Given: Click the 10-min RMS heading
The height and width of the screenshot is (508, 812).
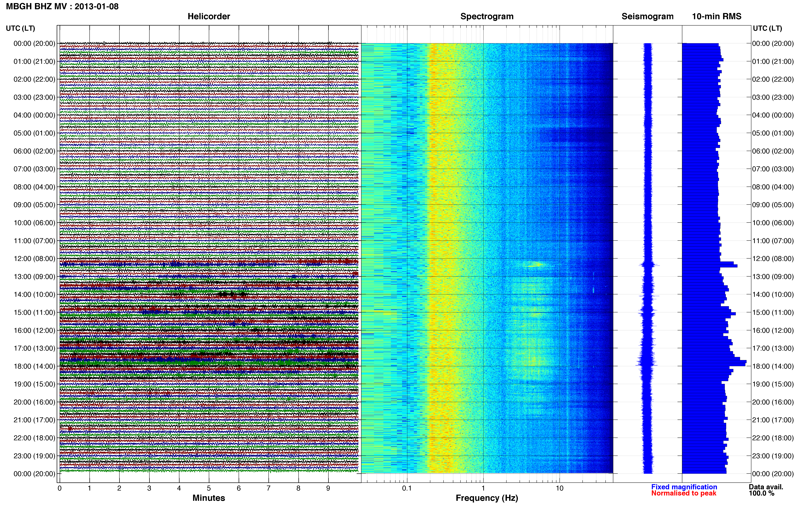Looking at the screenshot, I should pos(717,16).
